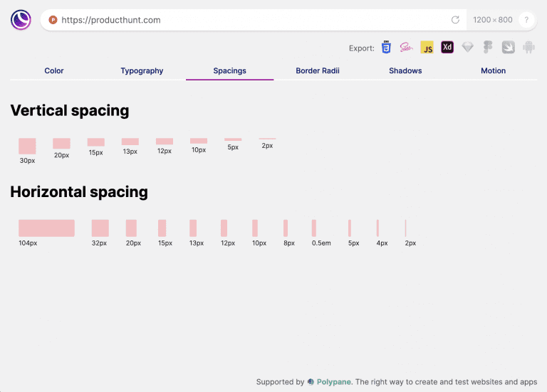547x392 pixels.
Task: Click the Export: label
Action: [x=361, y=48]
